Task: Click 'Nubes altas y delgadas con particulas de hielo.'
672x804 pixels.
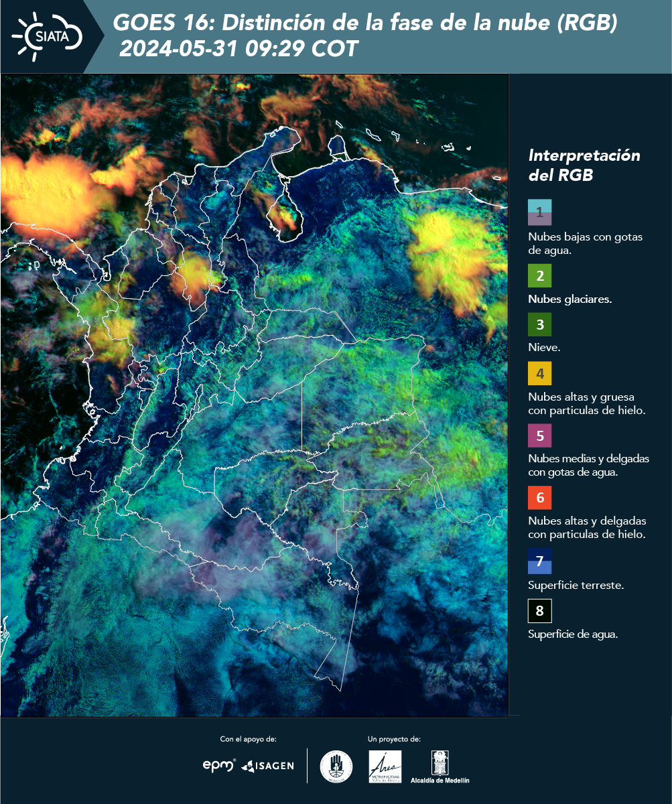Action: point(587,528)
